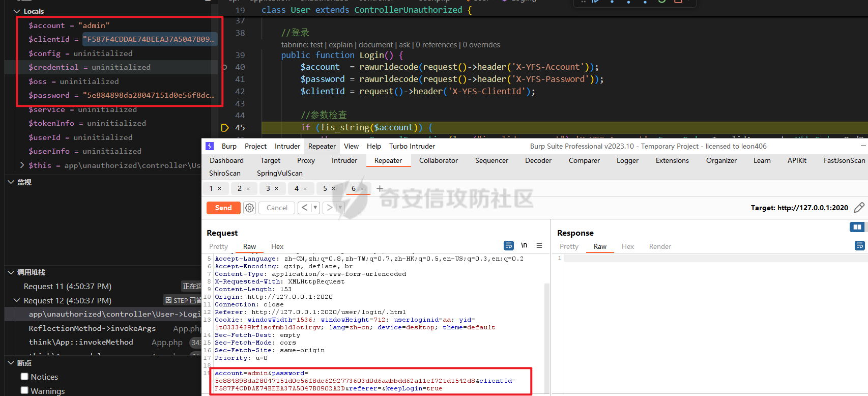Edit target with the pencil icon
This screenshot has width=868, height=396.
point(859,208)
